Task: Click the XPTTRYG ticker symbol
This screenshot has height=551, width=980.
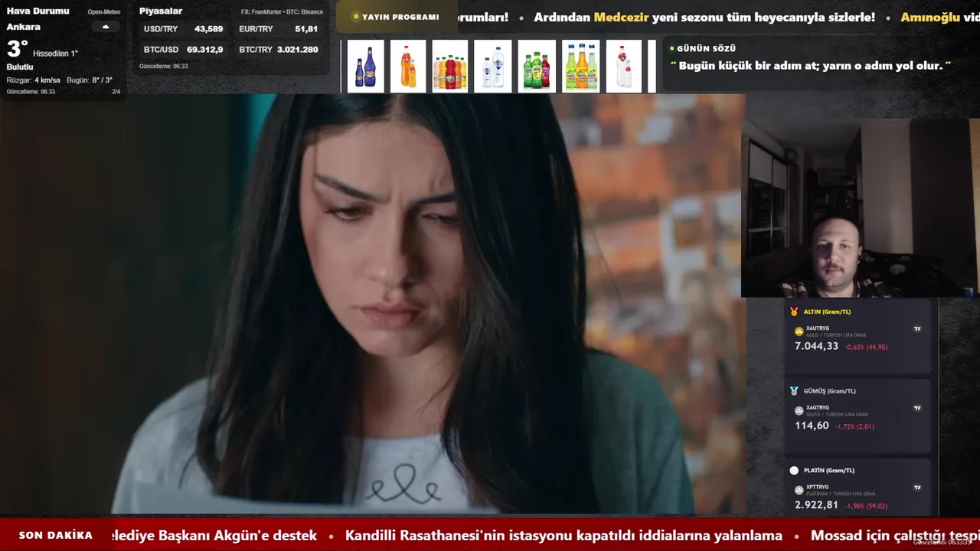Action: [x=818, y=487]
